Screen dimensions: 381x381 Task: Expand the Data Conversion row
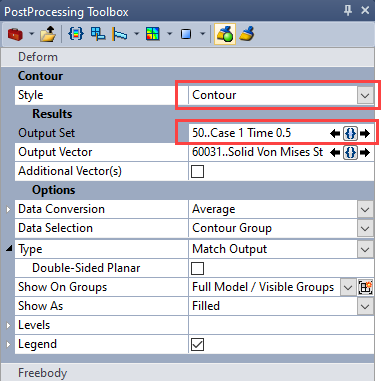tap(8, 210)
